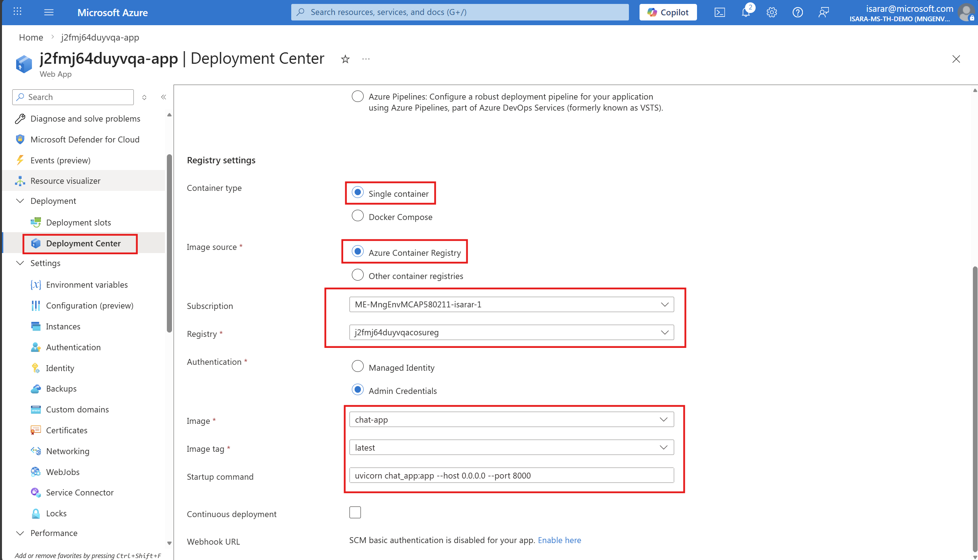
Task: Open Deployment Center in the sidebar
Action: point(84,243)
